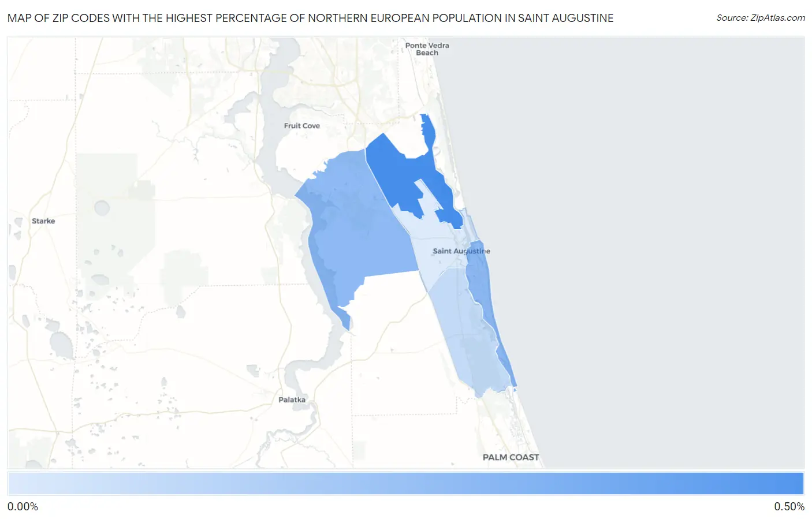Click the 0.50% legend maximum value
This screenshot has width=812, height=519.
pyautogui.click(x=789, y=507)
